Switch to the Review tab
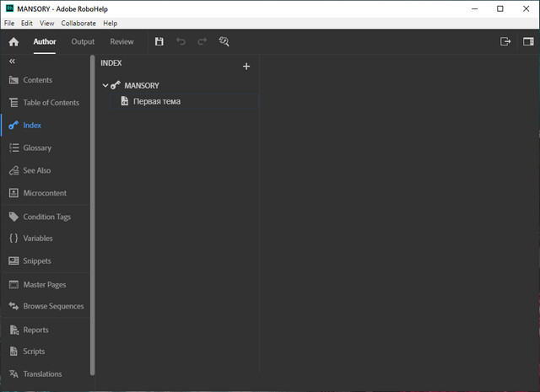The image size is (540, 392). (x=121, y=41)
